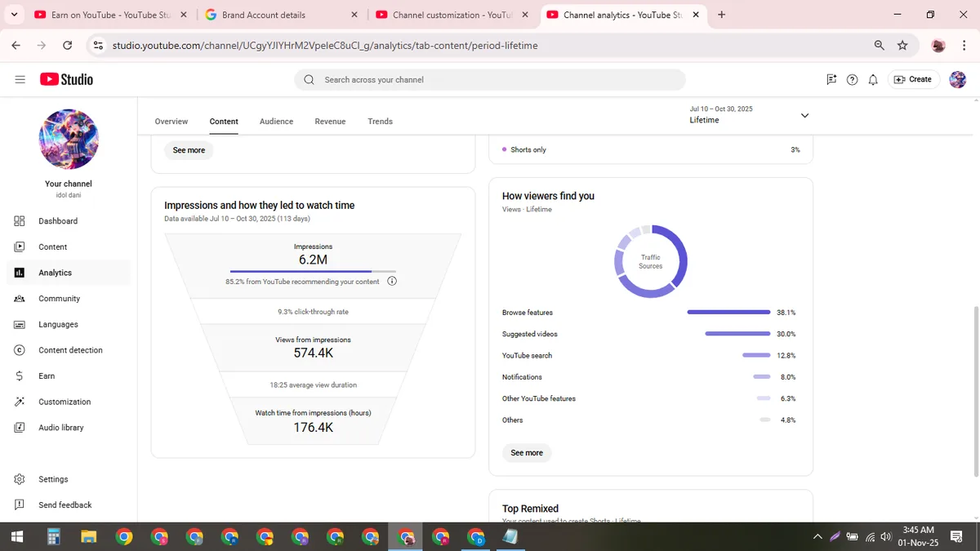
Task: Click the Content sidebar icon
Action: point(20,247)
